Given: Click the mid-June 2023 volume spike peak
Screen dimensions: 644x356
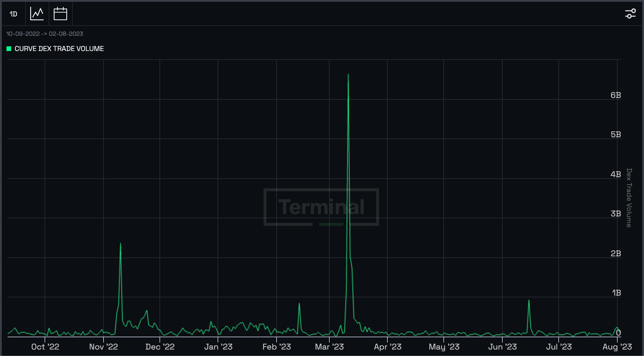Looking at the screenshot, I should pyautogui.click(x=529, y=300).
